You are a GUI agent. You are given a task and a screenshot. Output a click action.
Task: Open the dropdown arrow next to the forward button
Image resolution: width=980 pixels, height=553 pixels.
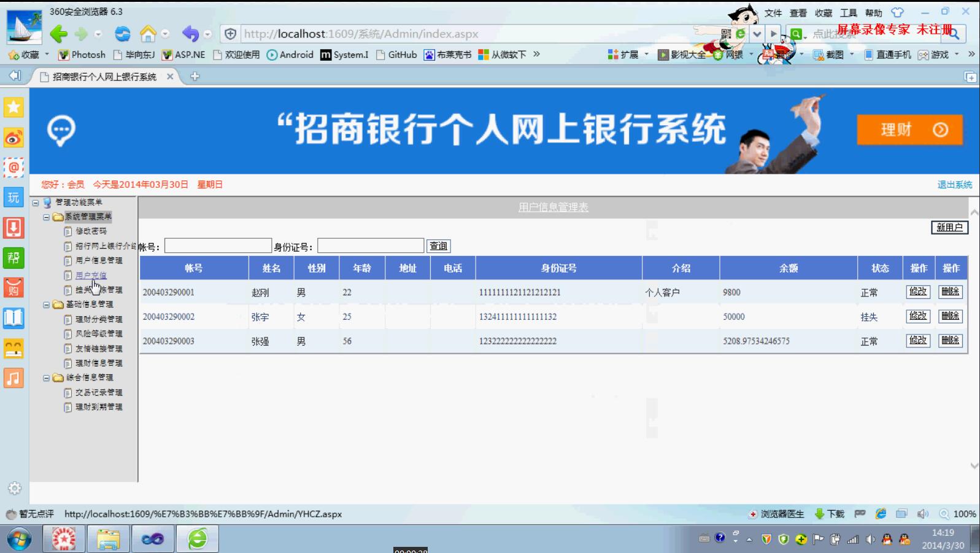pos(98,34)
